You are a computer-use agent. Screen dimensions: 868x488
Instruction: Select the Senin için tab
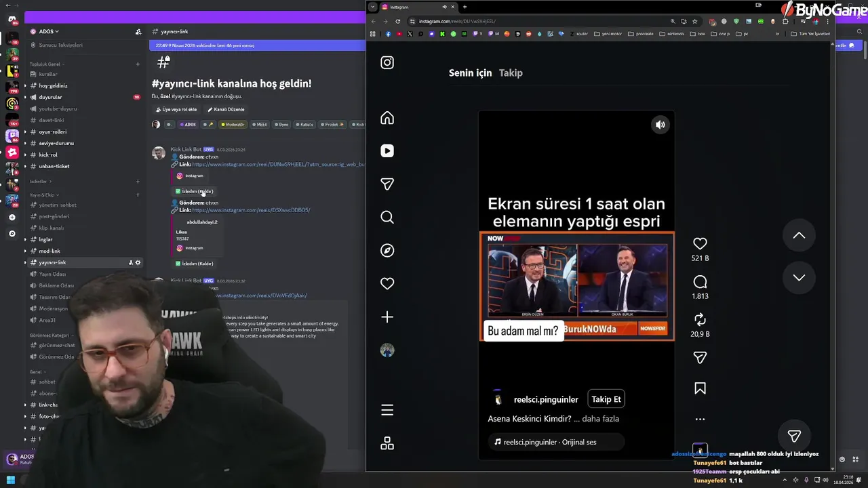coord(470,73)
